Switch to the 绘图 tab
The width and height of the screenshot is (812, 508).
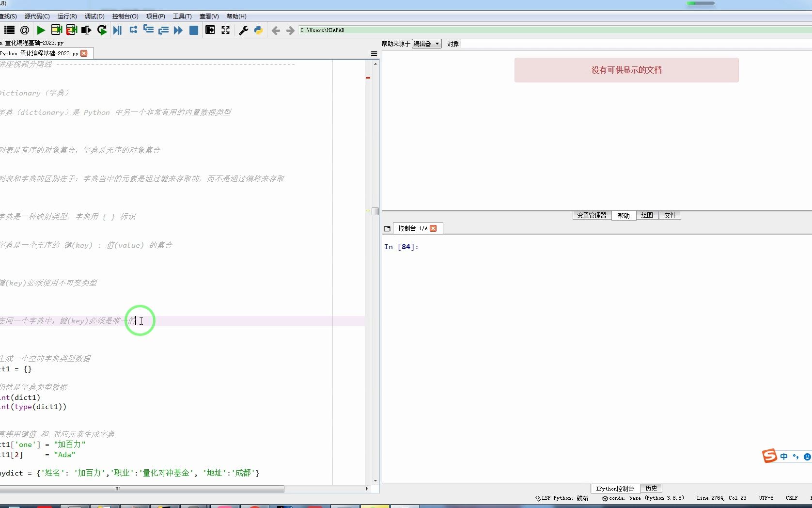647,216
